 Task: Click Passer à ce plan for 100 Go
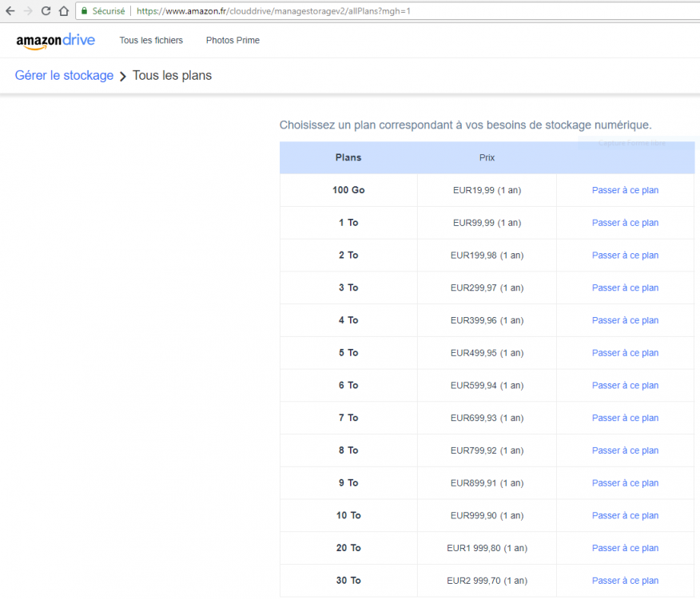[x=625, y=190]
